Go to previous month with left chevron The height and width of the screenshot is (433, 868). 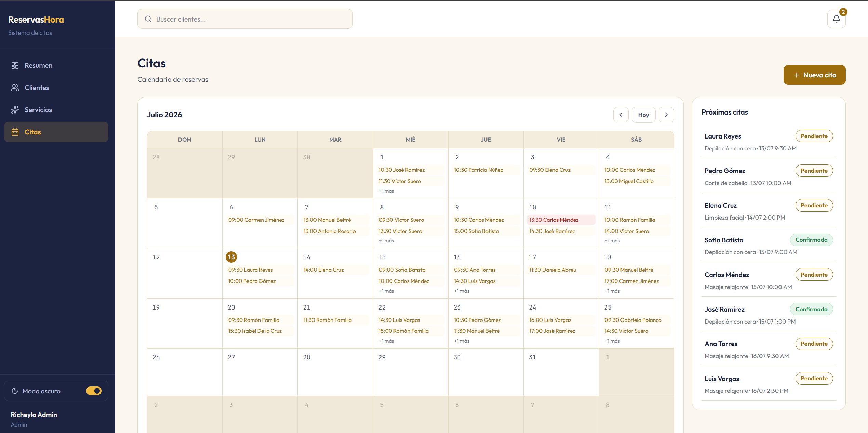click(x=621, y=115)
